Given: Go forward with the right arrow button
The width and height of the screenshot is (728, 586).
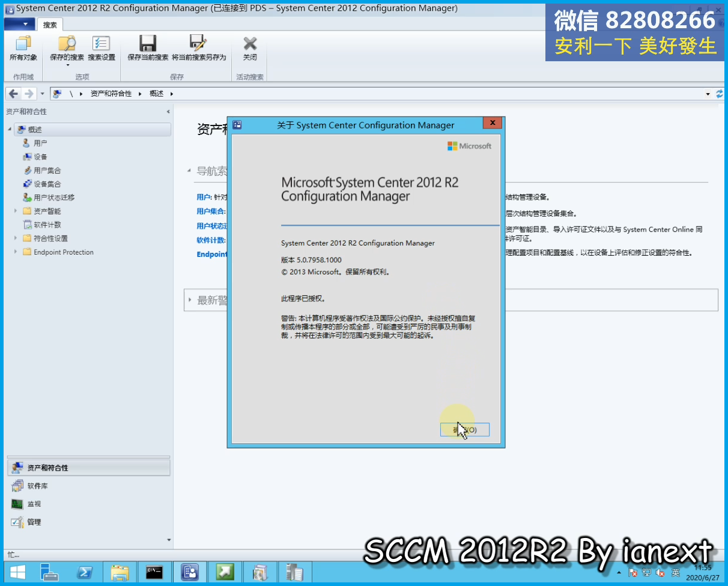Looking at the screenshot, I should coord(28,94).
